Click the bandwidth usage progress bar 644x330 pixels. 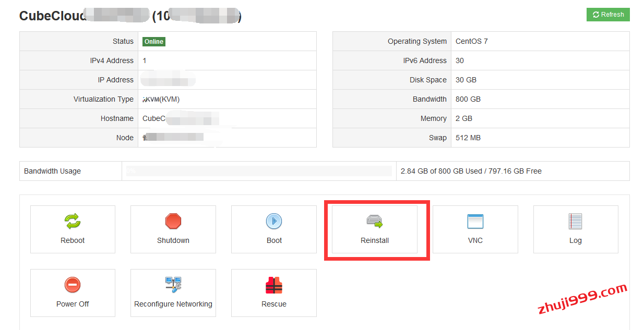pyautogui.click(x=259, y=171)
